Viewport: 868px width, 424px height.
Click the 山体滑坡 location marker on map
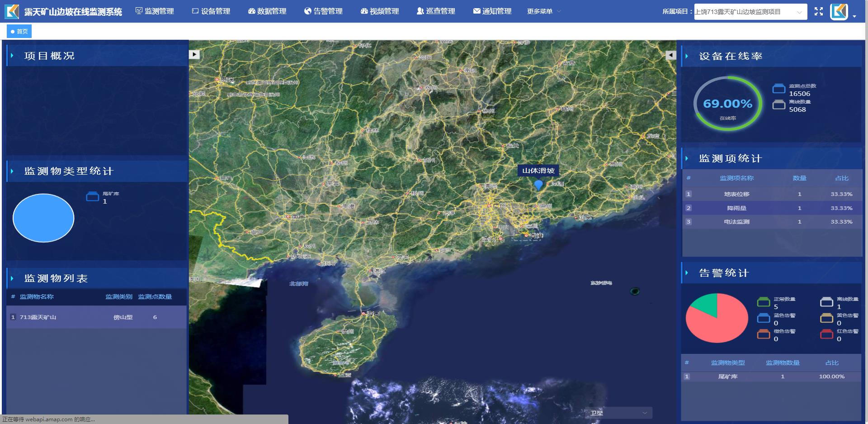[x=538, y=185]
